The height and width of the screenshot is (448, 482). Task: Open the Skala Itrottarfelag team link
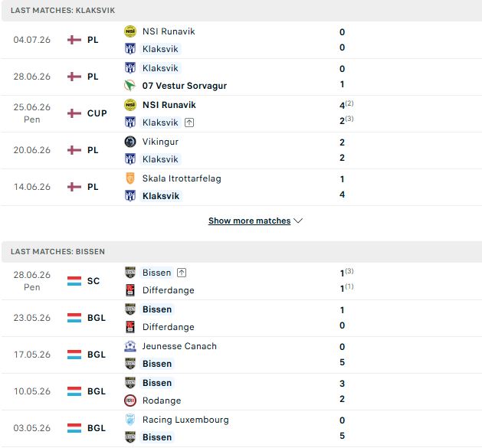point(182,178)
